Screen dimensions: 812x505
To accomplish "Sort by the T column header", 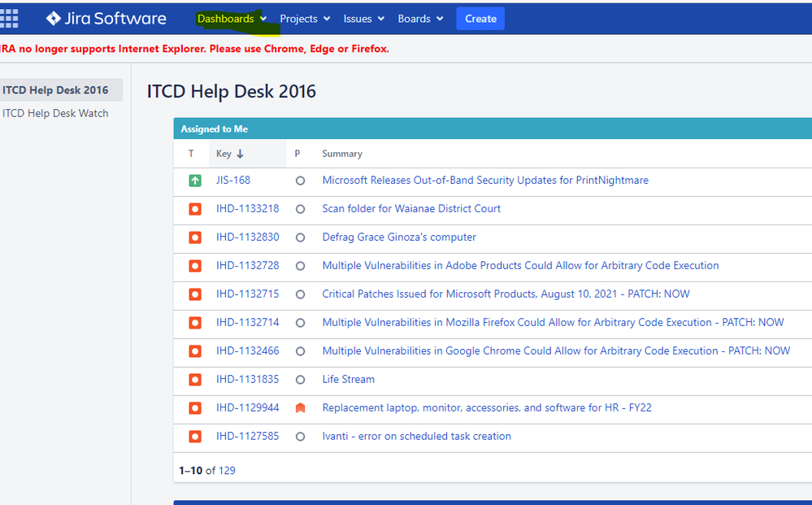I will click(191, 154).
